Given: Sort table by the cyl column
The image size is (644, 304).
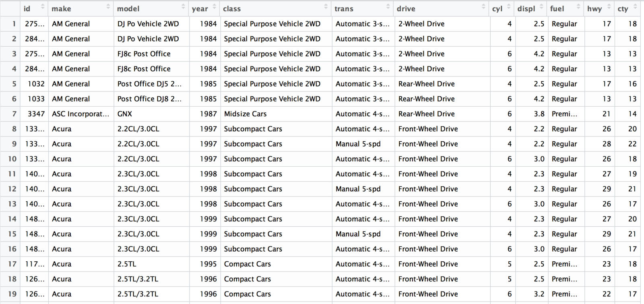Looking at the screenshot, I should 509,7.
